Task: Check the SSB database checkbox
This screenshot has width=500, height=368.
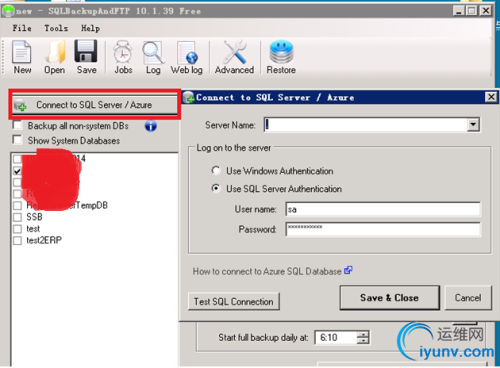Action: (x=17, y=217)
